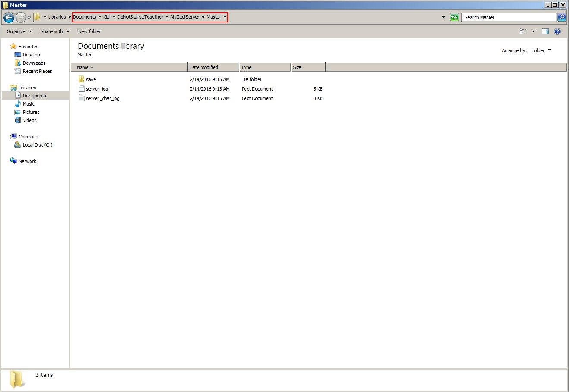Open the Pictures library label

click(x=31, y=112)
